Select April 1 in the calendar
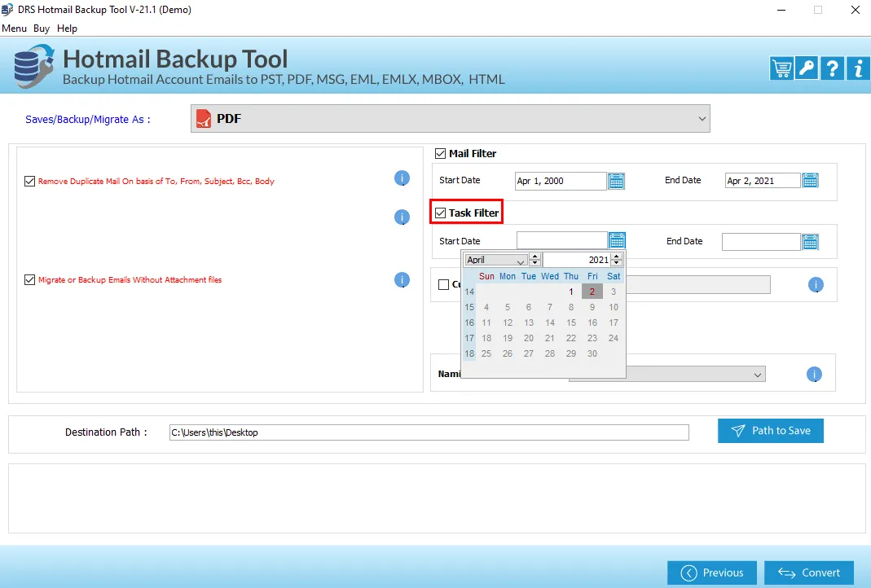Viewport: 871px width, 588px height. [571, 292]
